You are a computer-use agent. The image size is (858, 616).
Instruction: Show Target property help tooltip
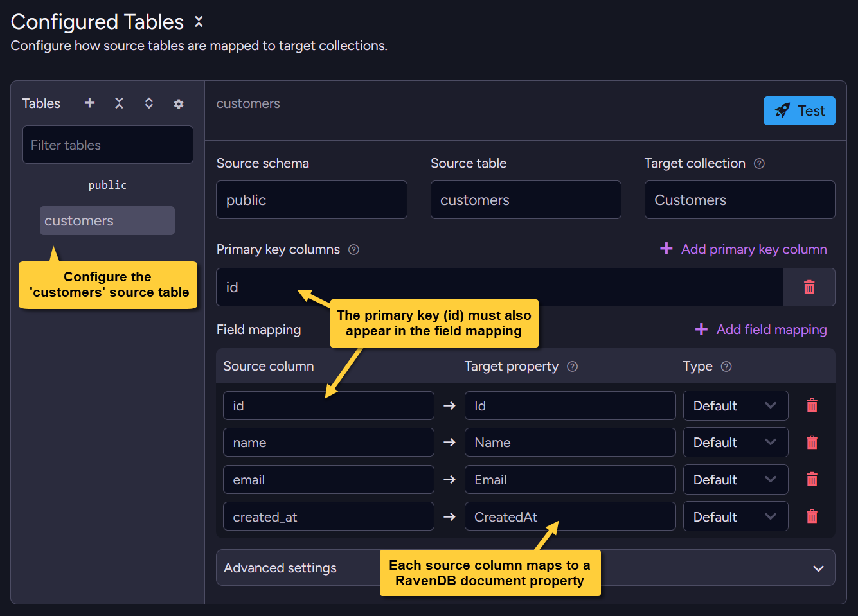(x=572, y=366)
